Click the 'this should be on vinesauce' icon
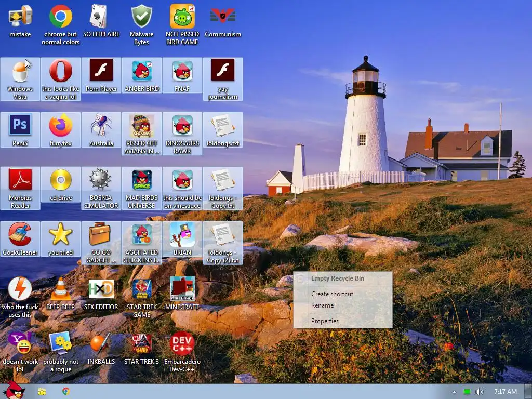Screen dimensions: 532x399 click(182, 188)
